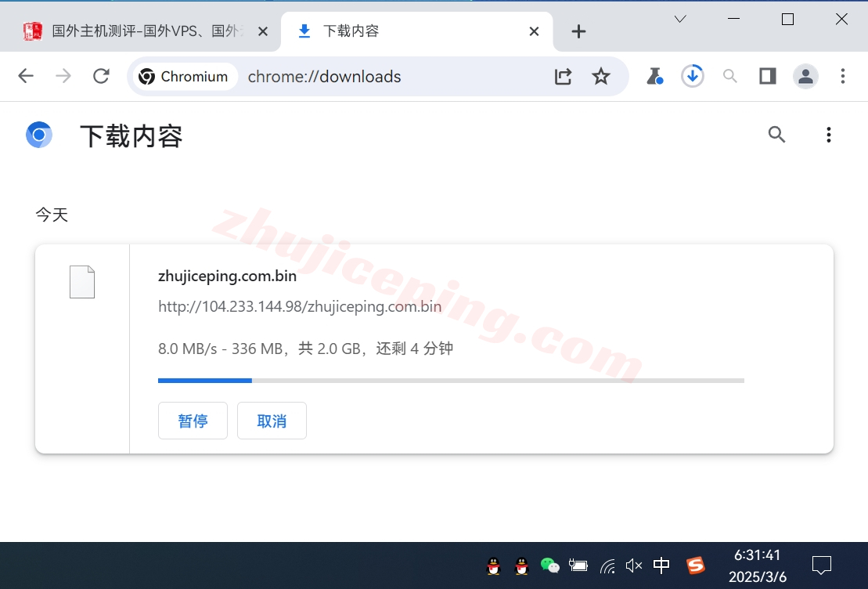Screen dimensions: 868x589
Task: Open the Wi-Fi network tray icon
Action: (x=607, y=566)
